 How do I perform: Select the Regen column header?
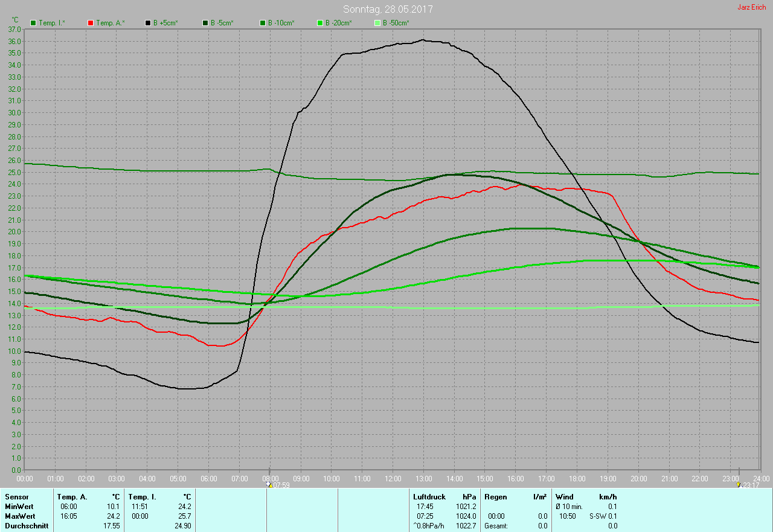[x=495, y=497]
